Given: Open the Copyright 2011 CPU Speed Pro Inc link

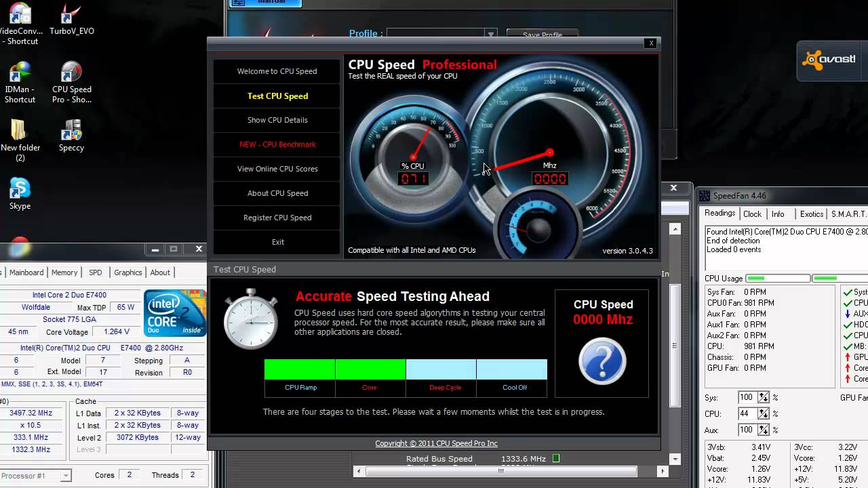Looking at the screenshot, I should click(x=436, y=443).
